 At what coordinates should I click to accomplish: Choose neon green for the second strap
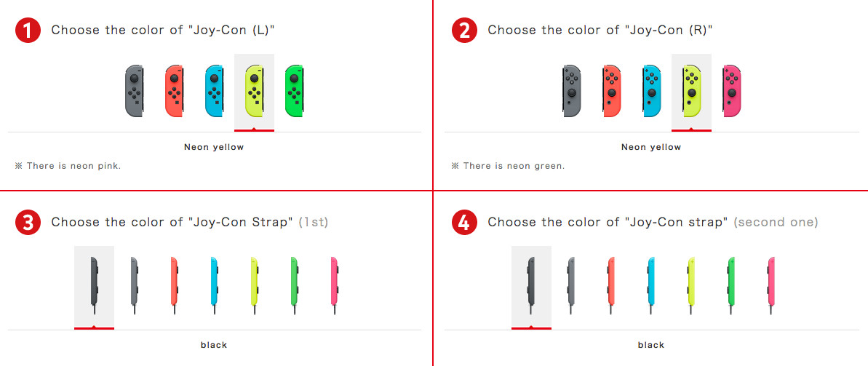point(731,286)
